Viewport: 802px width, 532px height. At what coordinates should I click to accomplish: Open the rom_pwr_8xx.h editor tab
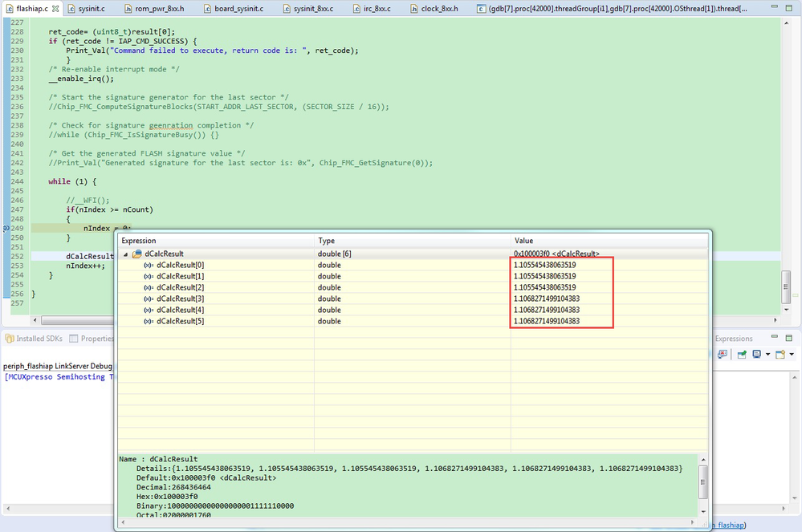pos(154,9)
